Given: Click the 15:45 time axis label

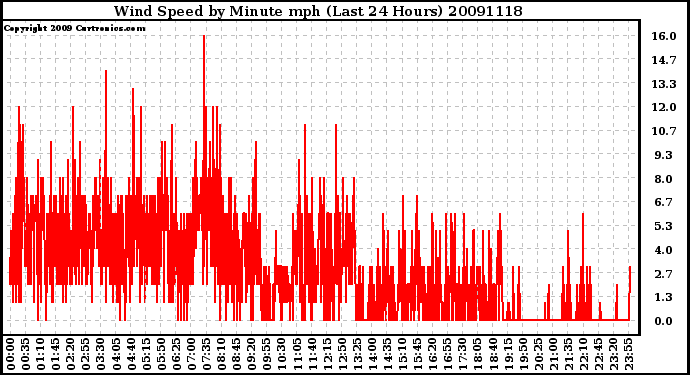Looking at the screenshot, I should coord(418,354).
